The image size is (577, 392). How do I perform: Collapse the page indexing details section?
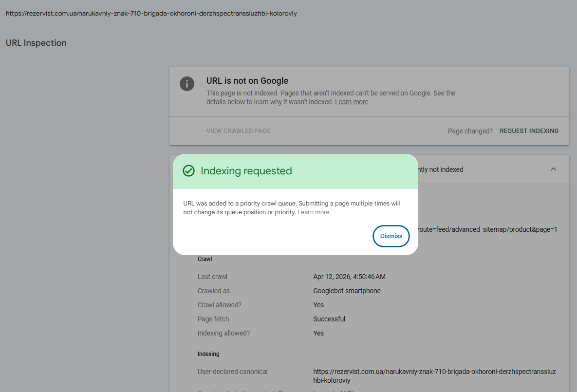click(x=553, y=169)
